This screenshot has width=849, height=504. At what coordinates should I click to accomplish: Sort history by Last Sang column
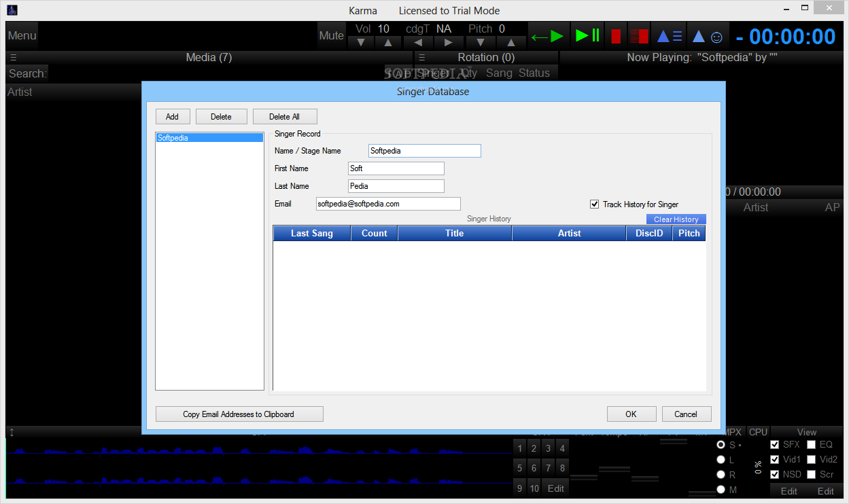pos(312,233)
